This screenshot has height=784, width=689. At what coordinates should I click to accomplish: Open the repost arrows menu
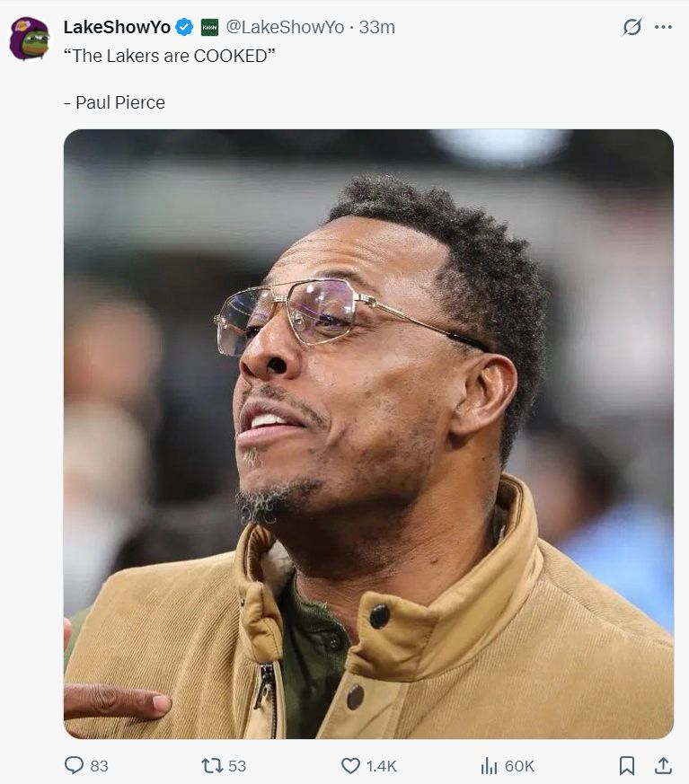(211, 765)
